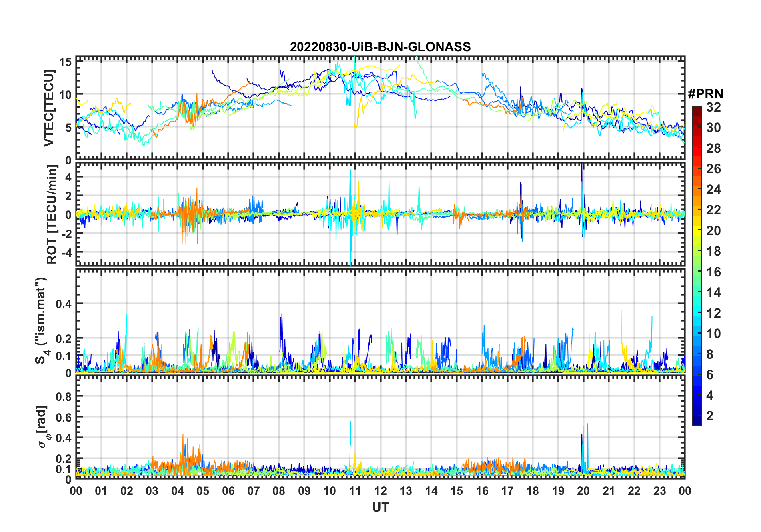Screen dimensions: 761x532
Task: Click the #PRN colorbar title
Action: click(705, 94)
